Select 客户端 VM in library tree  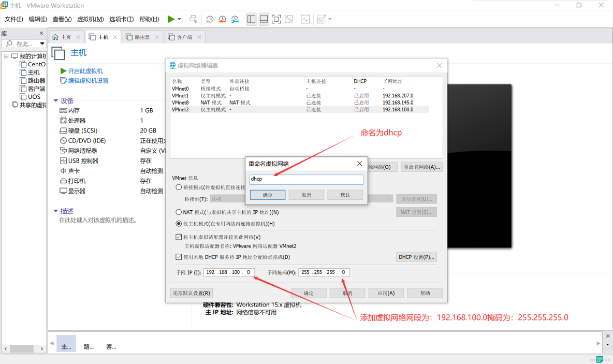pos(33,89)
